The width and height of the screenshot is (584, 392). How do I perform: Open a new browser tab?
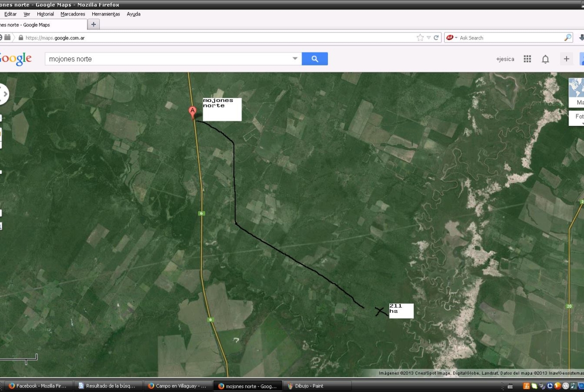[x=93, y=24]
